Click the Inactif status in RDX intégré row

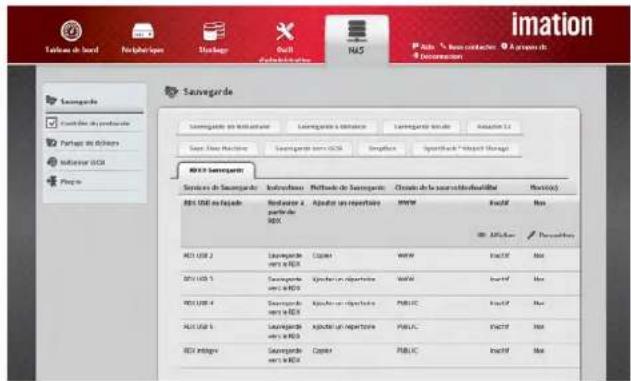(499, 350)
